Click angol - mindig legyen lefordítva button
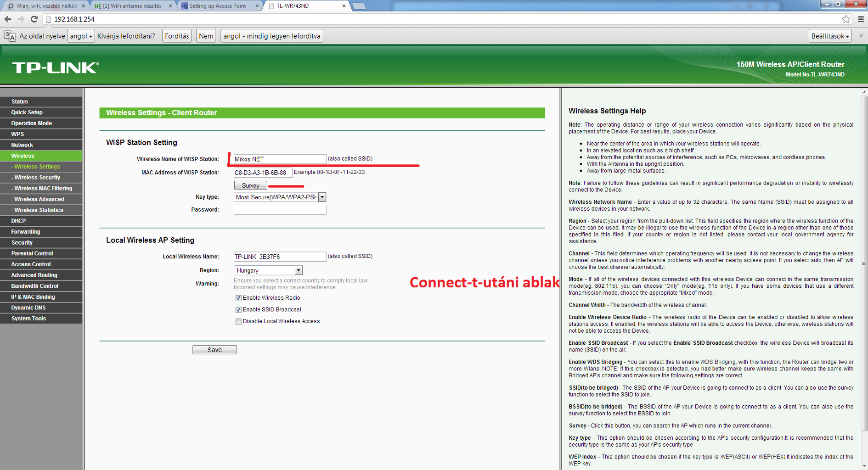The height and width of the screenshot is (470, 868). click(x=272, y=36)
